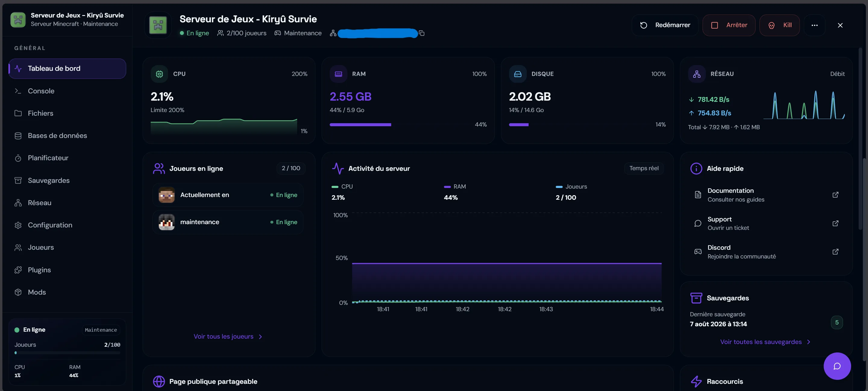
Task: Select Tableau de bord in the sidebar
Action: (68, 68)
